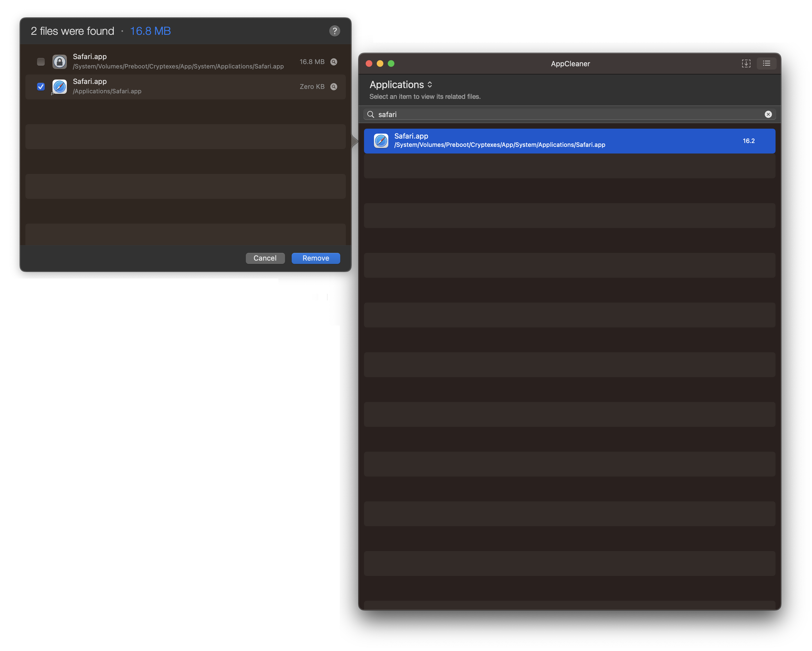Click the Cryptexes Safari.app path in the files popover
The height and width of the screenshot is (651, 812).
(x=178, y=67)
